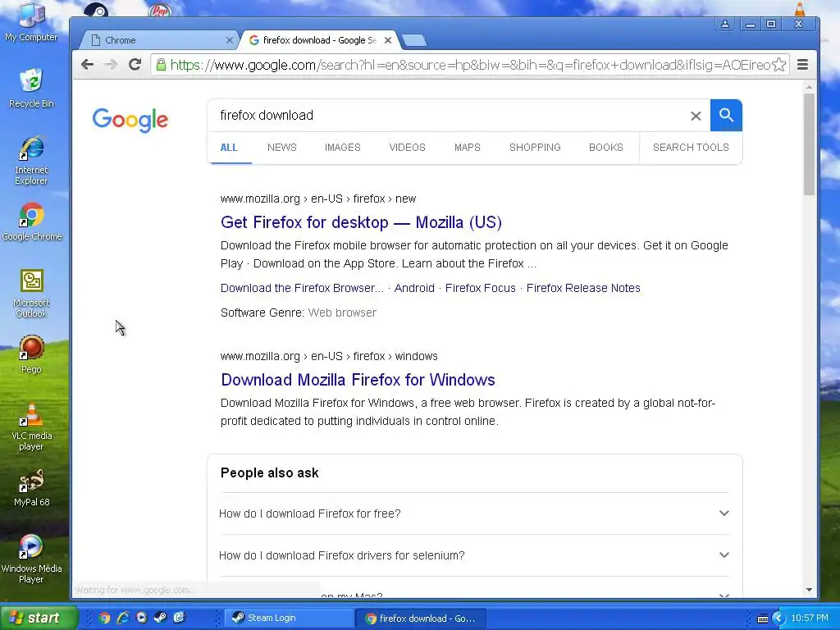
Task: Switch to the SHOPPING results tab
Action: 535,148
